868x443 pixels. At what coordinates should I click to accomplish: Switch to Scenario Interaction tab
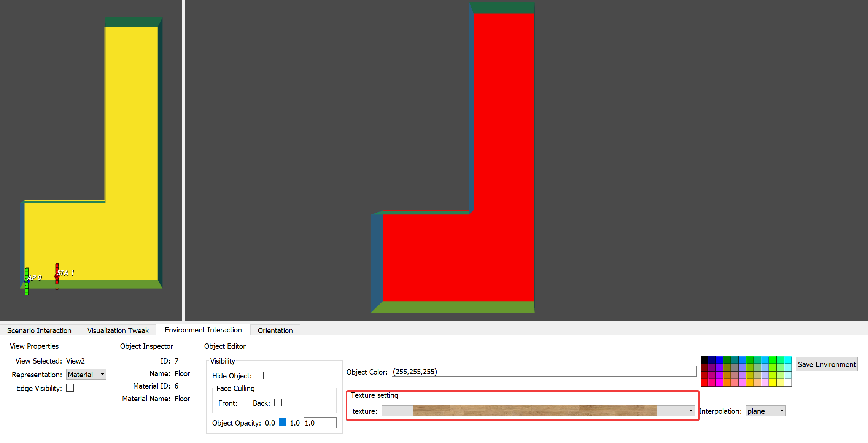[x=39, y=330]
